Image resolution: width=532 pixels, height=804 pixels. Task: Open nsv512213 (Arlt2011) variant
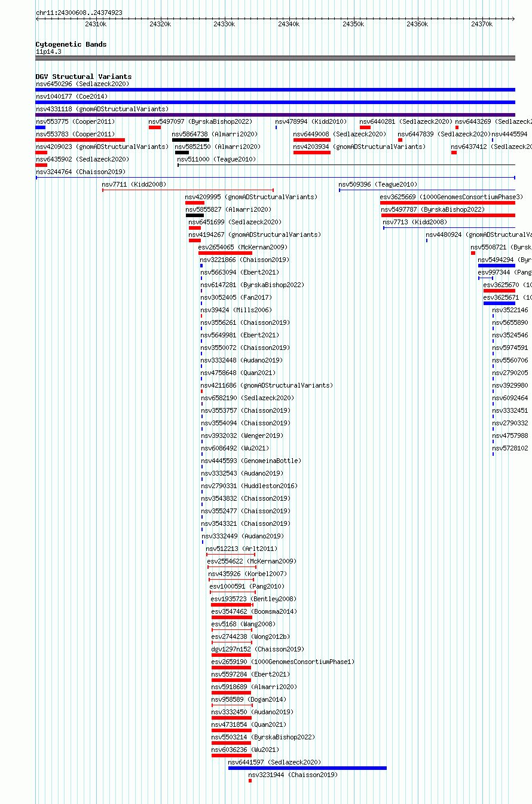241,549
